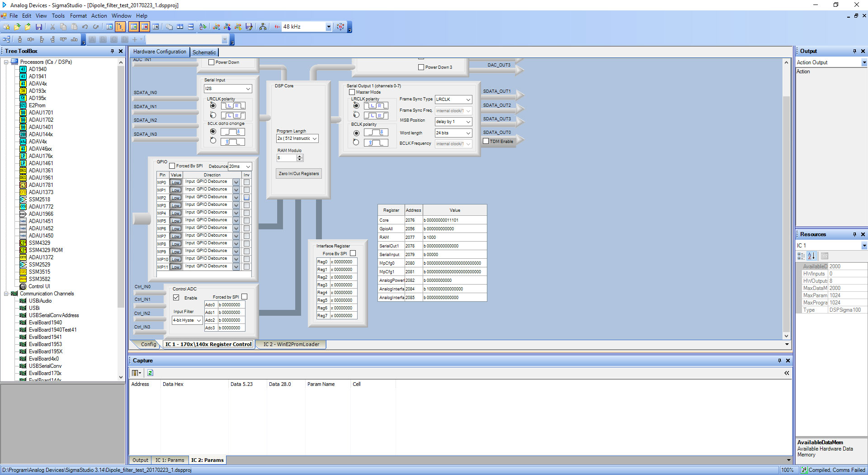Open the Program Length dropdown

(x=297, y=138)
